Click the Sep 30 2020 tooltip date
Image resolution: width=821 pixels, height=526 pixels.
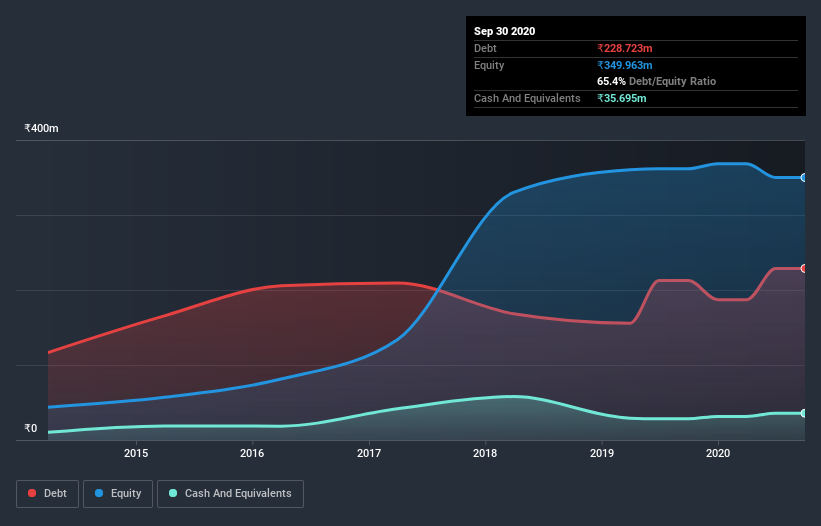(504, 31)
